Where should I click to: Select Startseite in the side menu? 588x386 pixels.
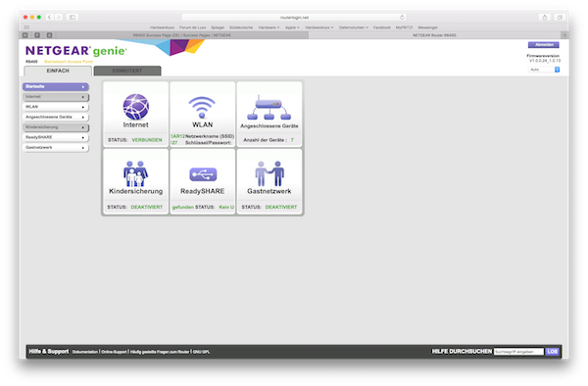click(56, 86)
